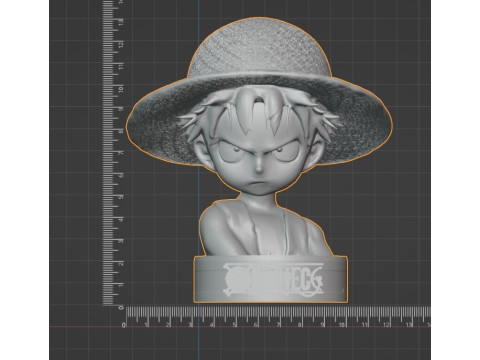Click the "0" mark on the horizontal ruler
Viewport: 480px width, 360px height.
(x=124, y=325)
